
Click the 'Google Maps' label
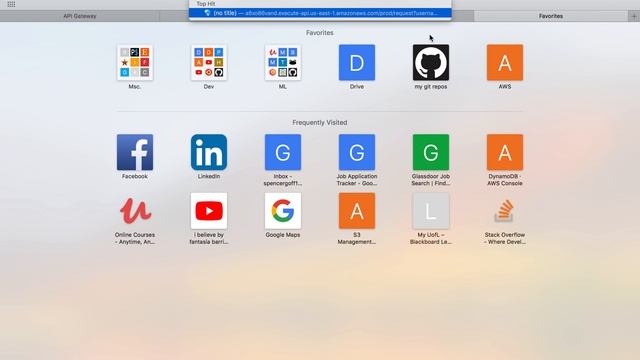[x=283, y=235]
